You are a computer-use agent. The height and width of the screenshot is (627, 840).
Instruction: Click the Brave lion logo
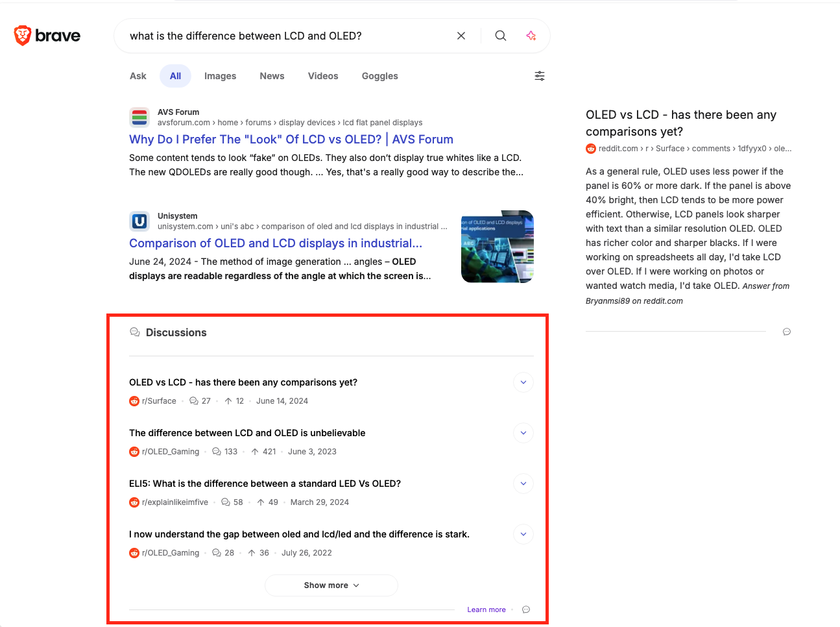coord(23,36)
